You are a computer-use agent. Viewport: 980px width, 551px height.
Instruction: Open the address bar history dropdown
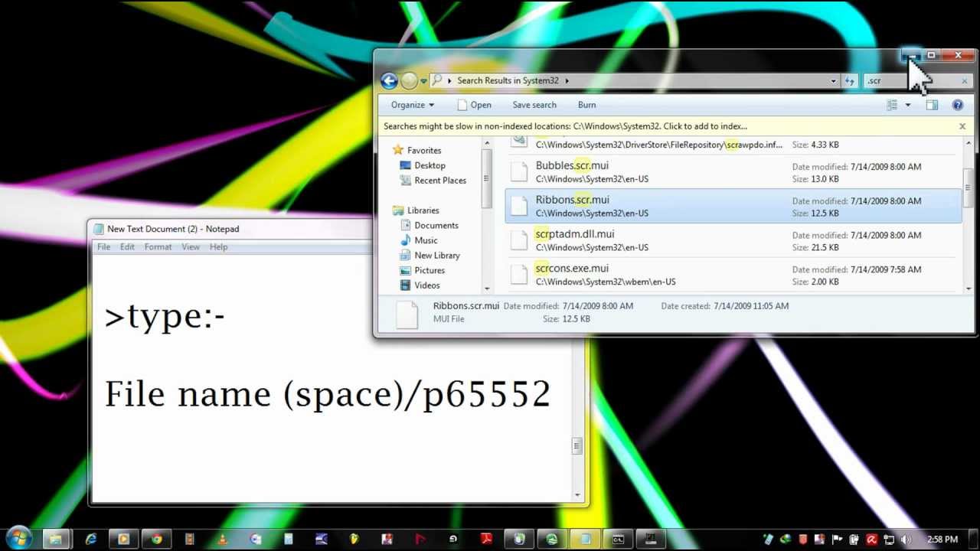(x=833, y=80)
